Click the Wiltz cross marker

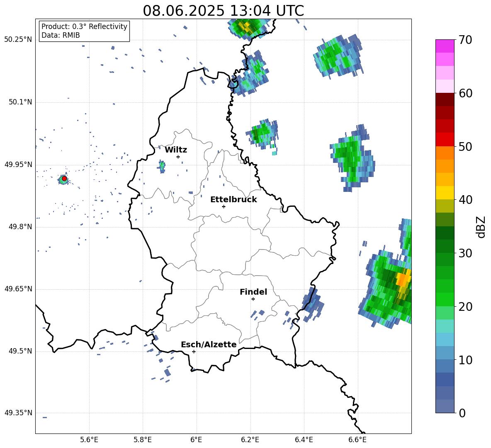(x=178, y=157)
